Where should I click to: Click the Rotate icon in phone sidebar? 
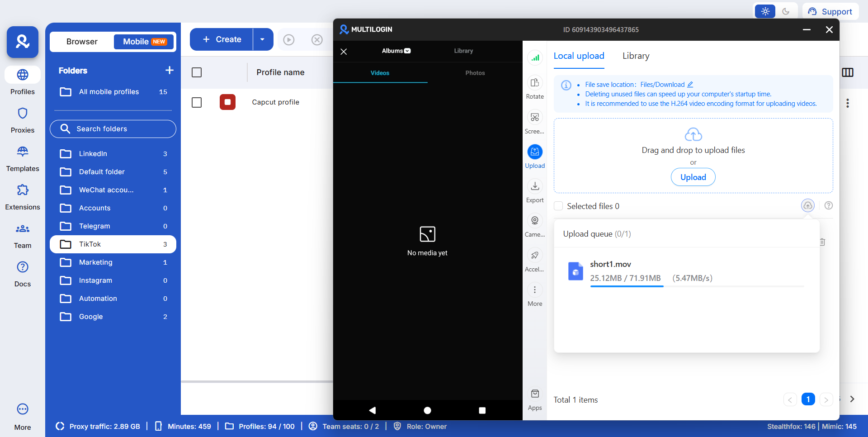pyautogui.click(x=535, y=83)
